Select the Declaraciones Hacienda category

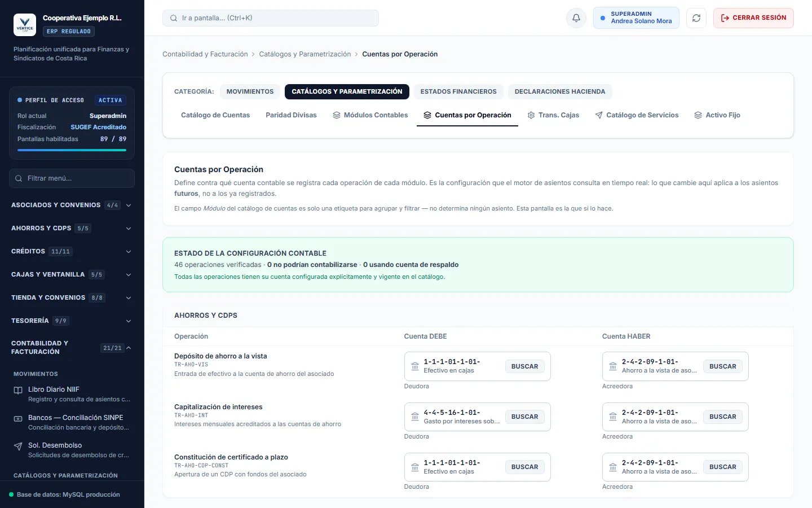(x=560, y=91)
